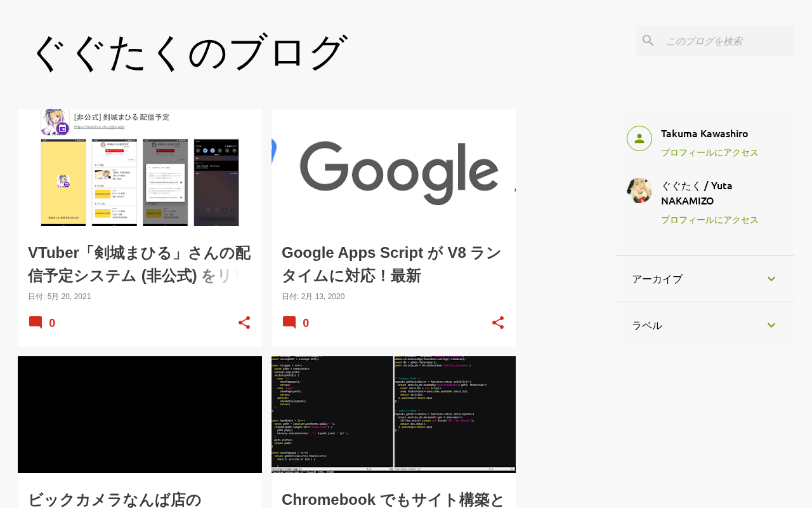This screenshot has width=812, height=508.
Task: Open the VTuber 剣城まひる post thumbnail
Action: point(140,168)
